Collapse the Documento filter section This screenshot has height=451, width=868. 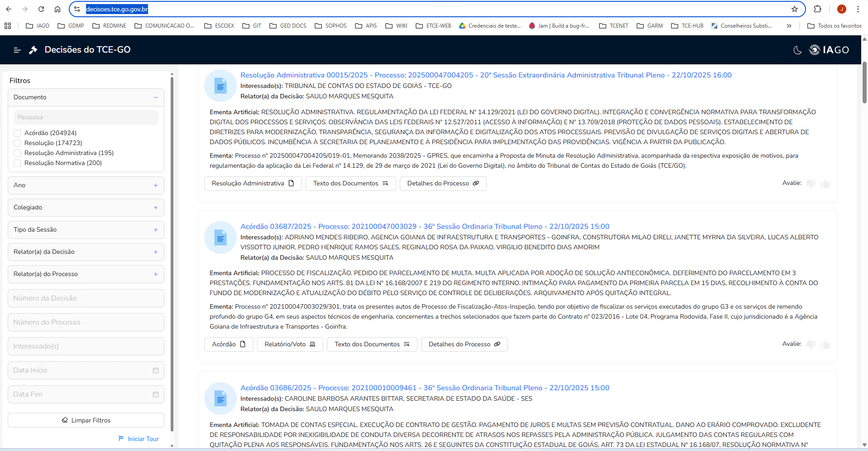tap(155, 97)
